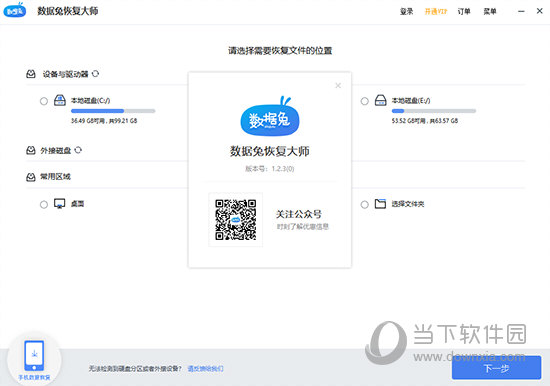This screenshot has height=386, width=550.
Task: Select the 本地磁盘(E:/) radio button
Action: (365, 101)
